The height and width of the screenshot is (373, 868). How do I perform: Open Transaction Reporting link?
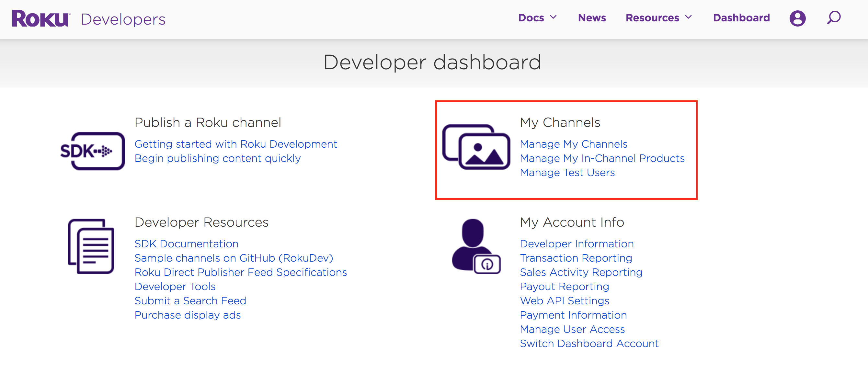pos(576,258)
